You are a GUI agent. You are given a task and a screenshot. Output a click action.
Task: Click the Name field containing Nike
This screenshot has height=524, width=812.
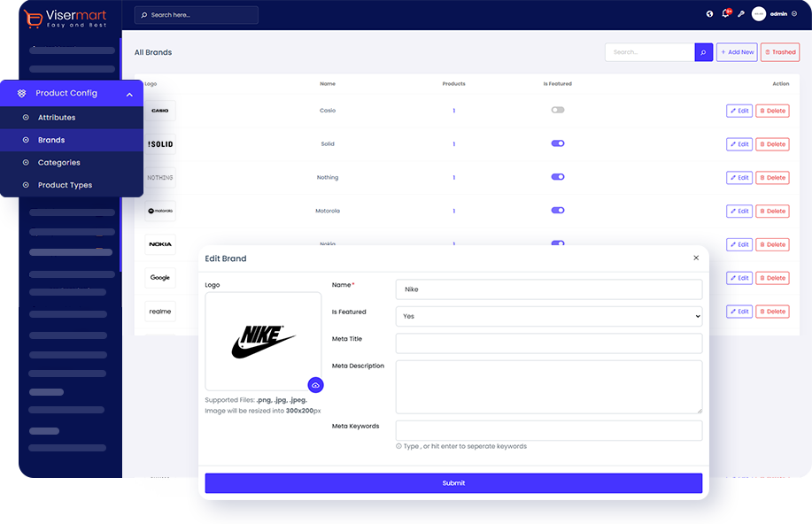tap(549, 289)
